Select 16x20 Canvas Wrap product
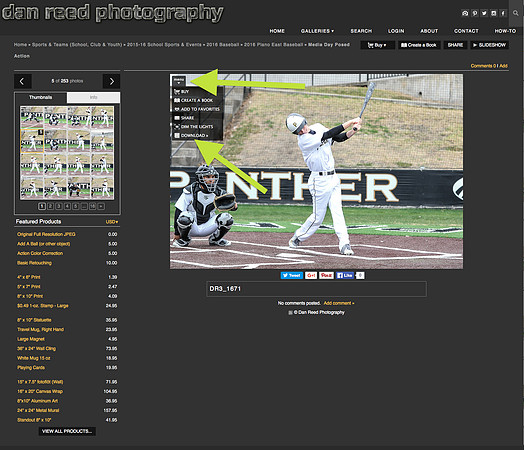Image resolution: width=524 pixels, height=450 pixels. click(40, 391)
